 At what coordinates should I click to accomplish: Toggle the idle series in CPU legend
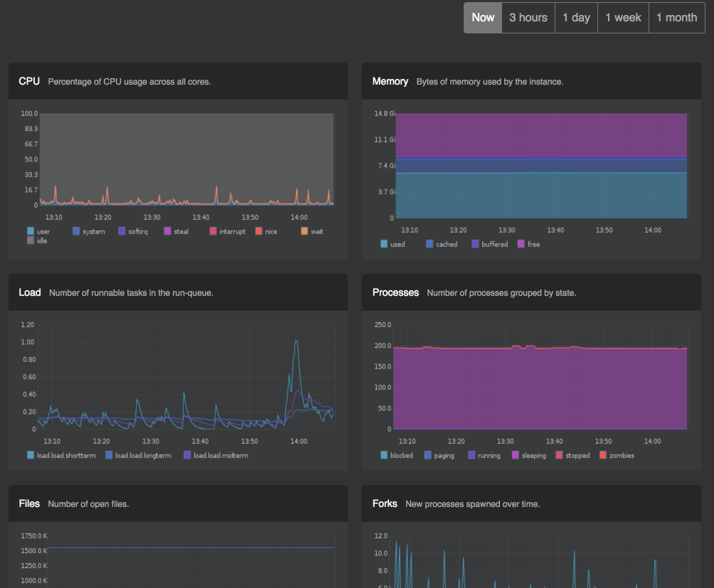[38, 240]
